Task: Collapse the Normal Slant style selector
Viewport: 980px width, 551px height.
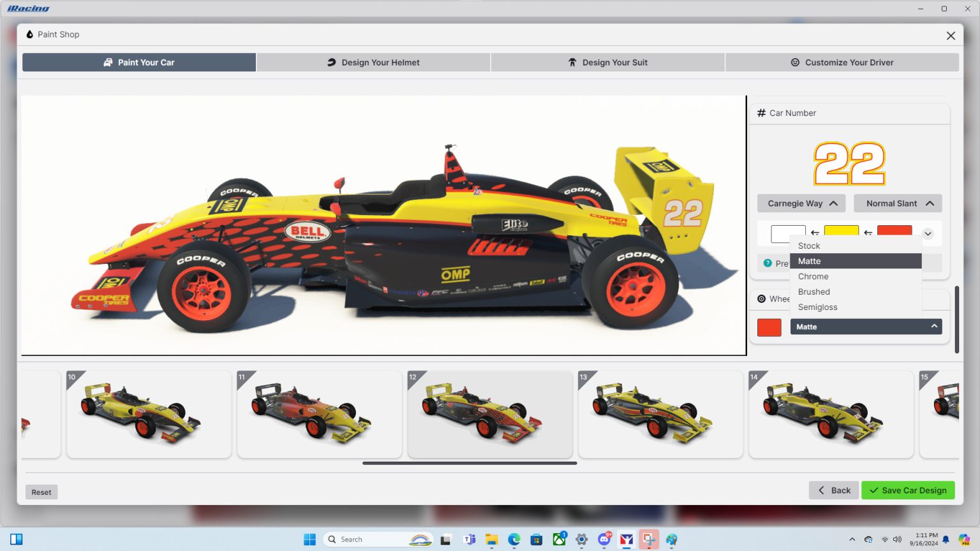Action: [898, 203]
